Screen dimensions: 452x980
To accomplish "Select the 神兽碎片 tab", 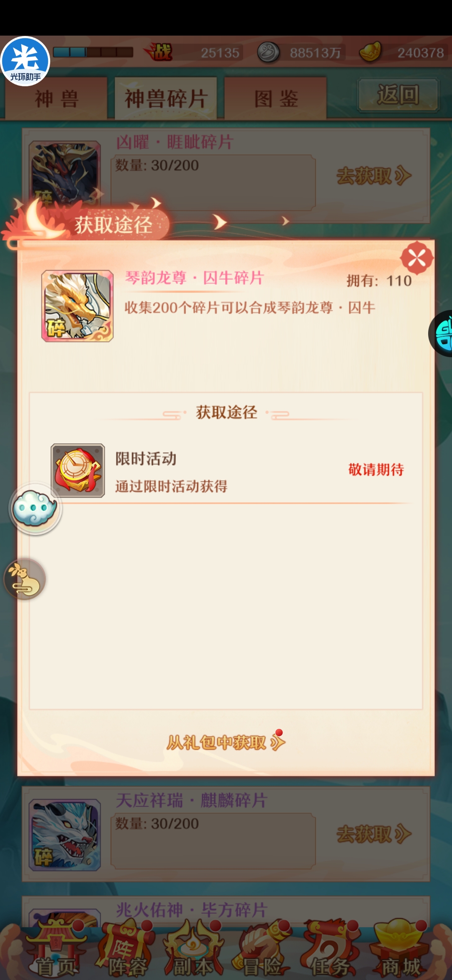I will point(166,98).
